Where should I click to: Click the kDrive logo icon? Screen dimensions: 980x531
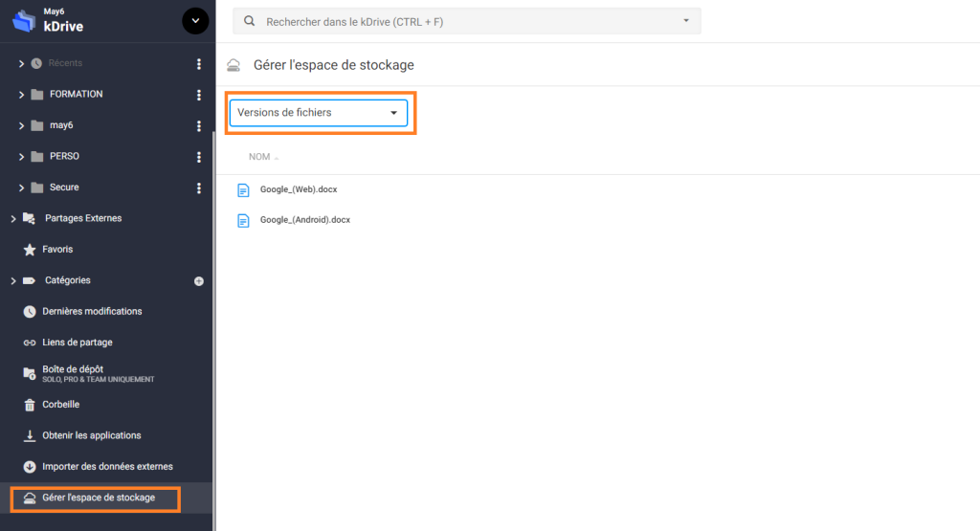[24, 21]
